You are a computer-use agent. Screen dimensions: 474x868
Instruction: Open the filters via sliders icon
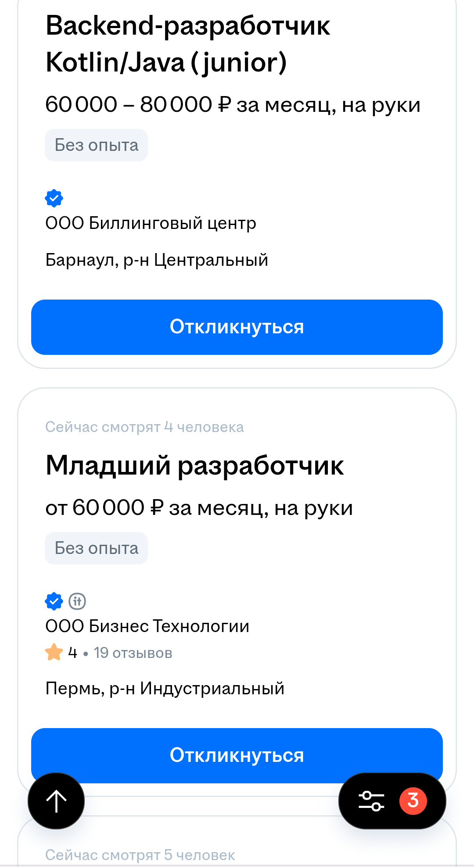point(371,801)
